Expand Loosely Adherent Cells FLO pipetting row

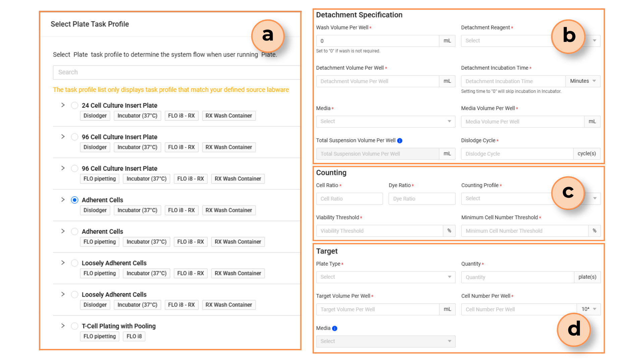63,262
